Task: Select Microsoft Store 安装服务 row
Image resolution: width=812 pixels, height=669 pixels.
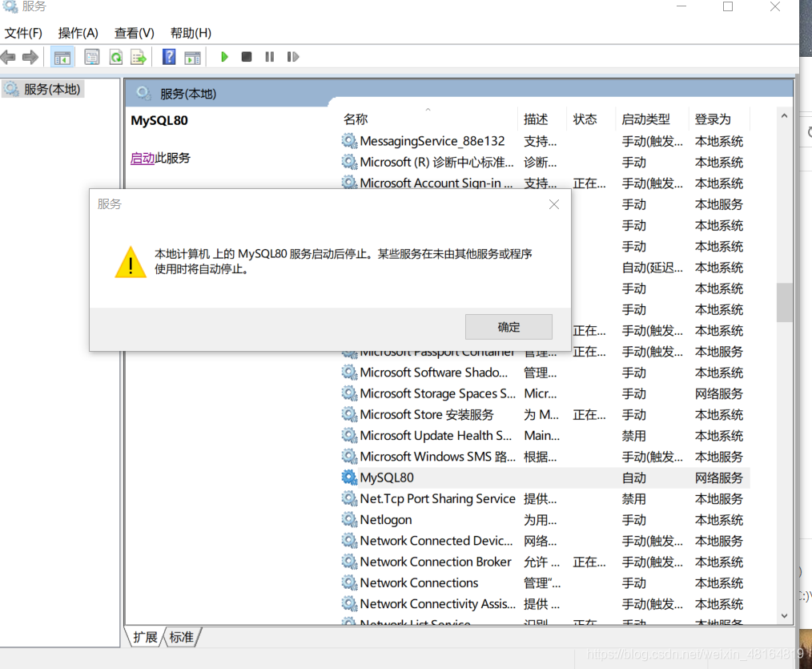Action: coord(545,414)
